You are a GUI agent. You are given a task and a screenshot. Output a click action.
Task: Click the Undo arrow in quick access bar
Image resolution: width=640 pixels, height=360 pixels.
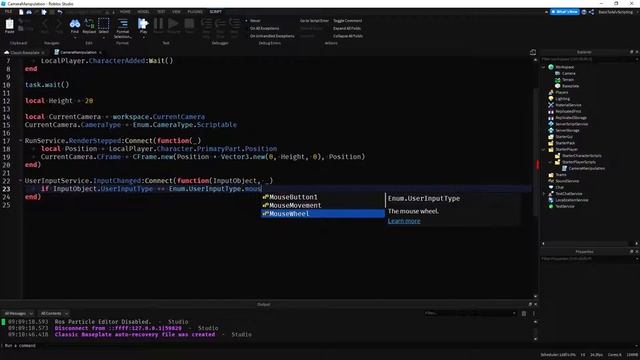pos(60,12)
